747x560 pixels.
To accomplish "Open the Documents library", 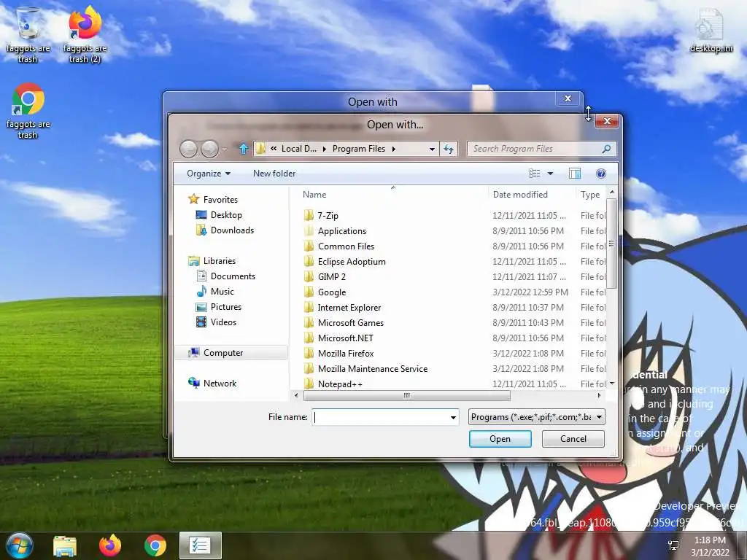I will point(226,276).
